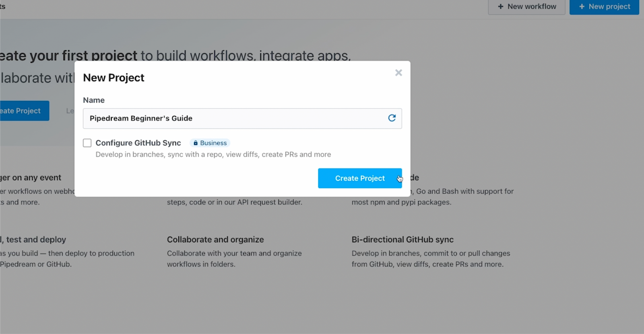
Task: Click the 'Name' field label
Action: [x=94, y=100]
